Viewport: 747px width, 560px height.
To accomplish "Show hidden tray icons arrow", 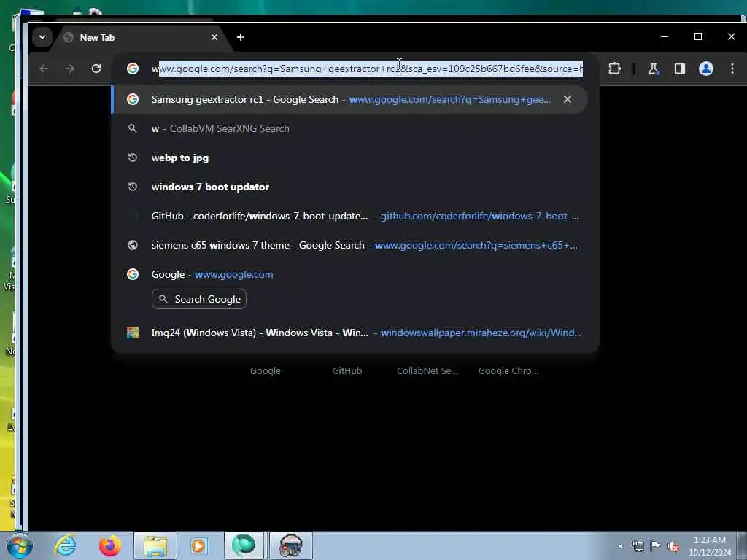I will tap(620, 546).
